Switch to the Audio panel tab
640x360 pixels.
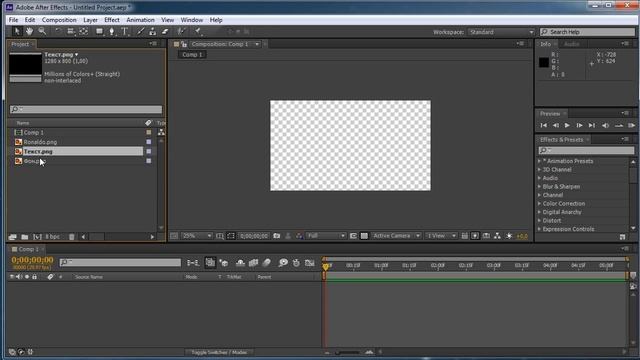[x=571, y=44]
